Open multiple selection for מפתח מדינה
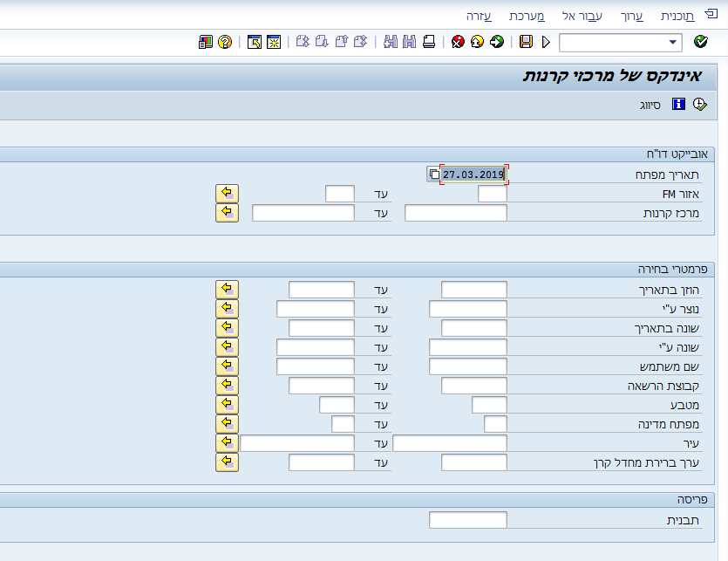 [x=227, y=424]
